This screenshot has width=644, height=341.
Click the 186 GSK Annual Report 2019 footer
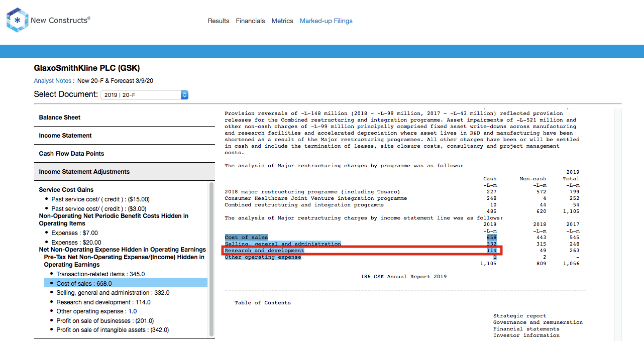coord(403,277)
